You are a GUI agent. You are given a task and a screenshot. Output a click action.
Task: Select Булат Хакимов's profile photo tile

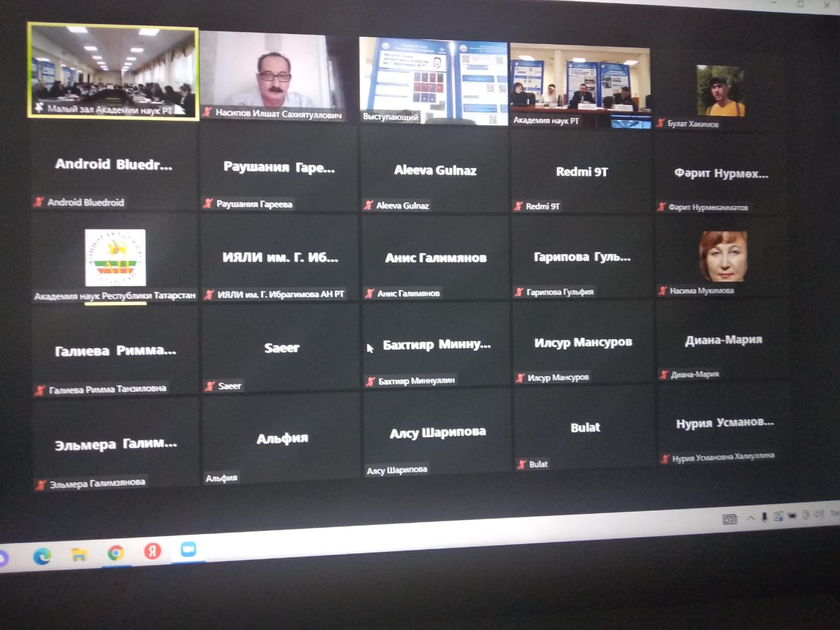pos(721,91)
